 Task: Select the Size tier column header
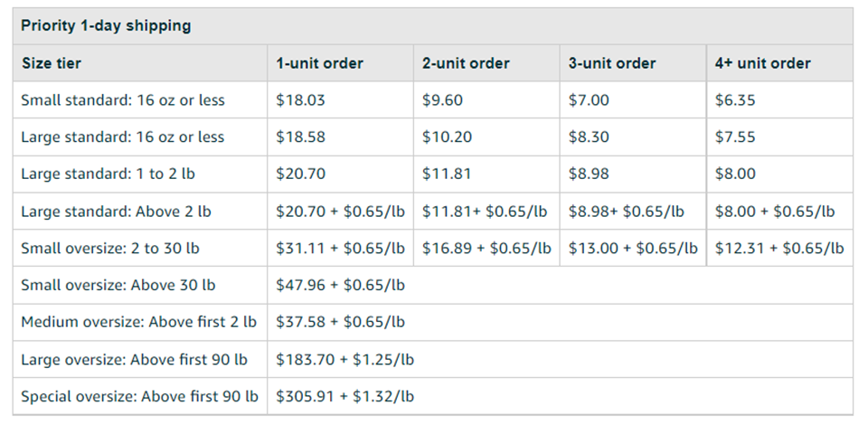pyautogui.click(x=52, y=63)
